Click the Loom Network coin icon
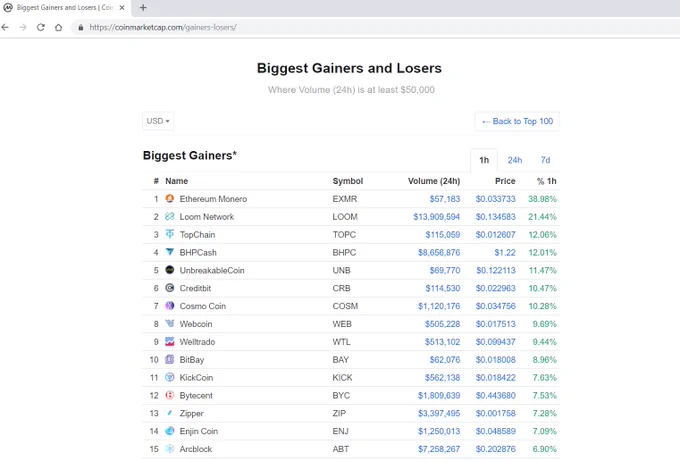Screen dimensions: 680x461 170,216
